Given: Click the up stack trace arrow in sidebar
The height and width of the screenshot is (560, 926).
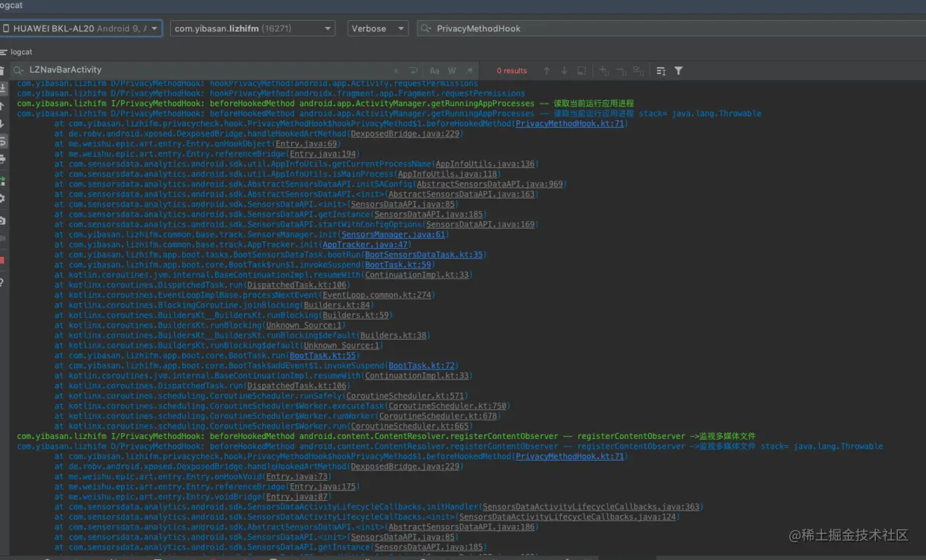Looking at the screenshot, I should 2,106.
